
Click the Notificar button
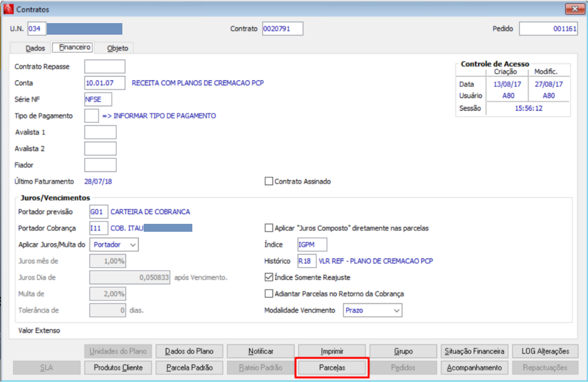[x=261, y=351]
